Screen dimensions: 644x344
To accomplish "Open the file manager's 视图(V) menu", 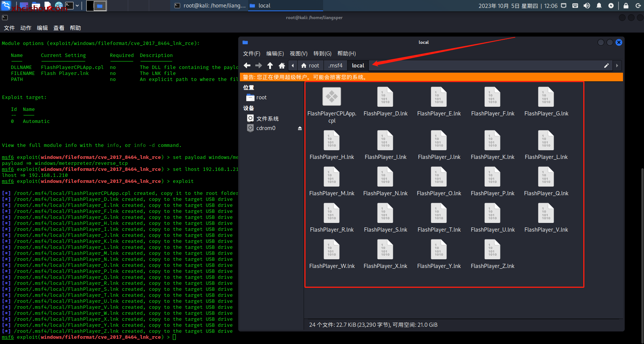I will (x=298, y=54).
